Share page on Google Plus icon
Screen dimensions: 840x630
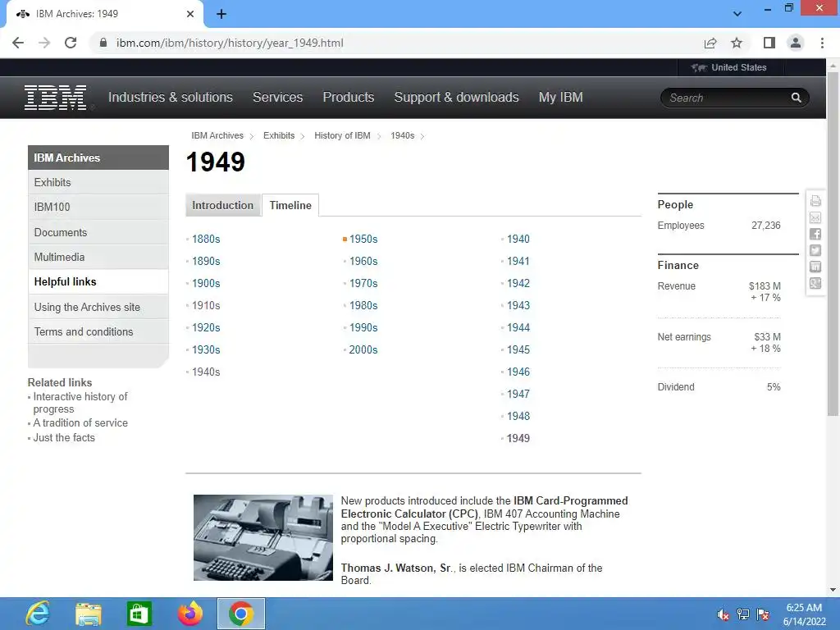pos(815,283)
